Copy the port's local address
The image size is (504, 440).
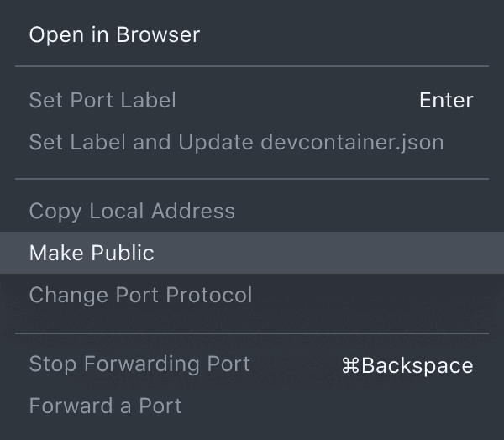132,211
